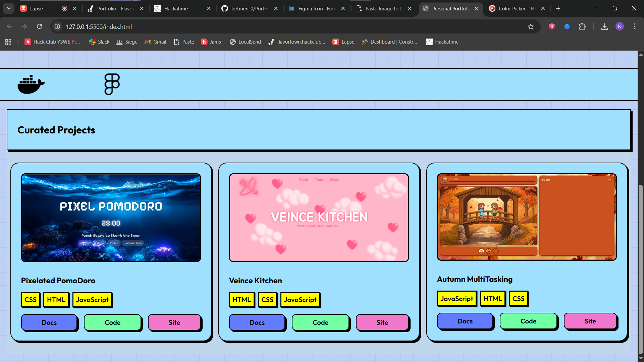This screenshot has height=362, width=644.
Task: Click the Veince Kitchen preview thumbnail
Action: 319,218
